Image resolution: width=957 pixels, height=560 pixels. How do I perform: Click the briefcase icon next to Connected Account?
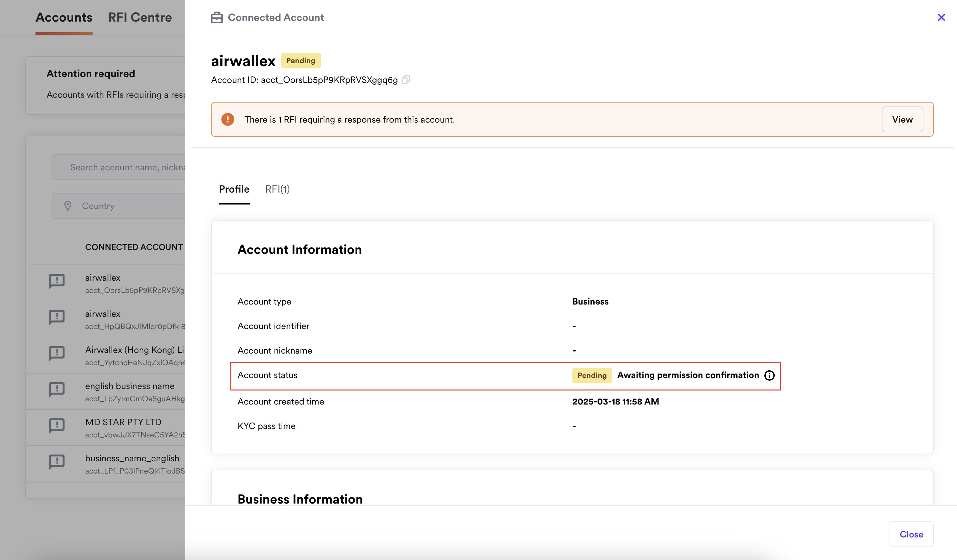[217, 17]
